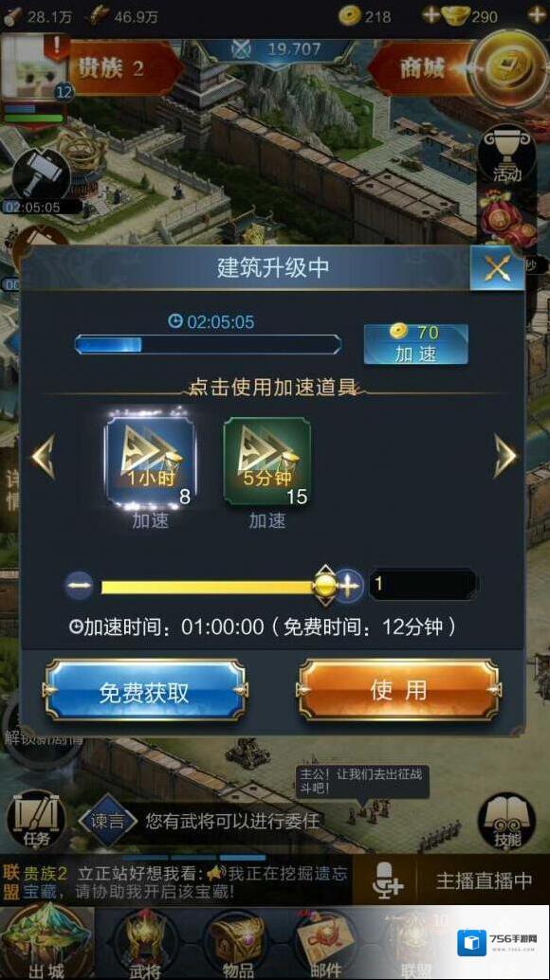Open the 技能 book icon

pos(507,822)
